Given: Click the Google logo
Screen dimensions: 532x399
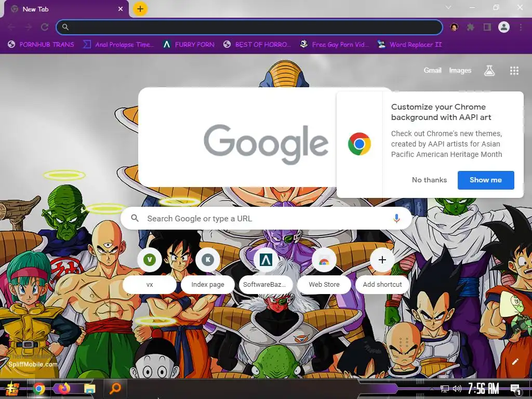Looking at the screenshot, I should click(x=266, y=144).
